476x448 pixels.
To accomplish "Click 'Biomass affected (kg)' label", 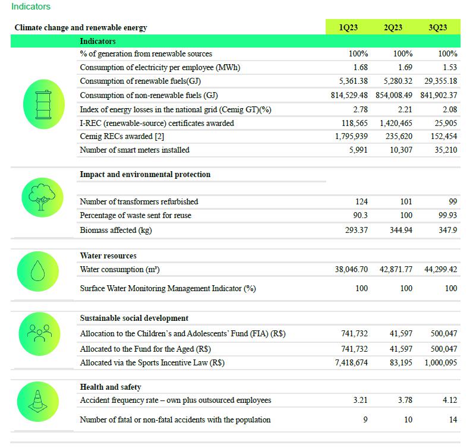I will pyautogui.click(x=116, y=231).
